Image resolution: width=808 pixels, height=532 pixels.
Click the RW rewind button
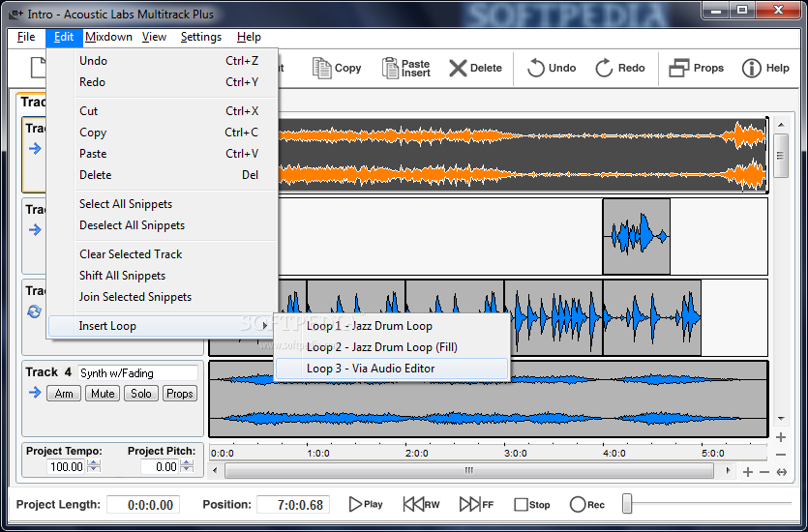(x=421, y=505)
